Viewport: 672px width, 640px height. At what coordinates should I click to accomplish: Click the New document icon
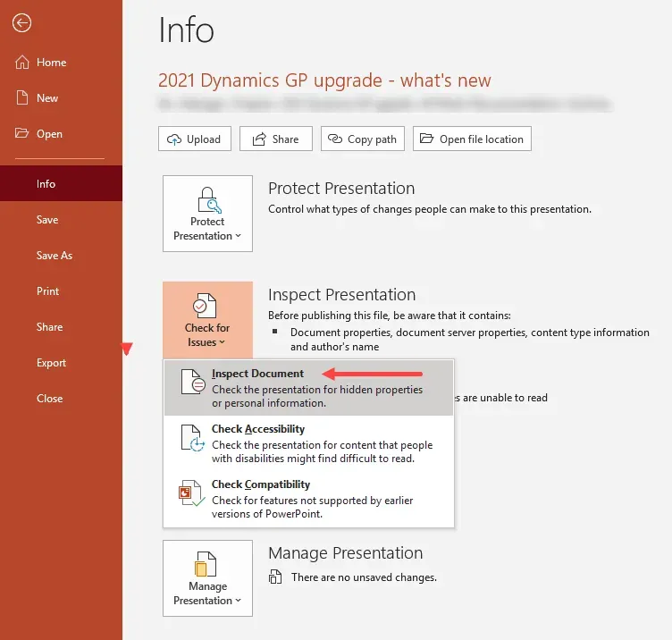coord(22,98)
